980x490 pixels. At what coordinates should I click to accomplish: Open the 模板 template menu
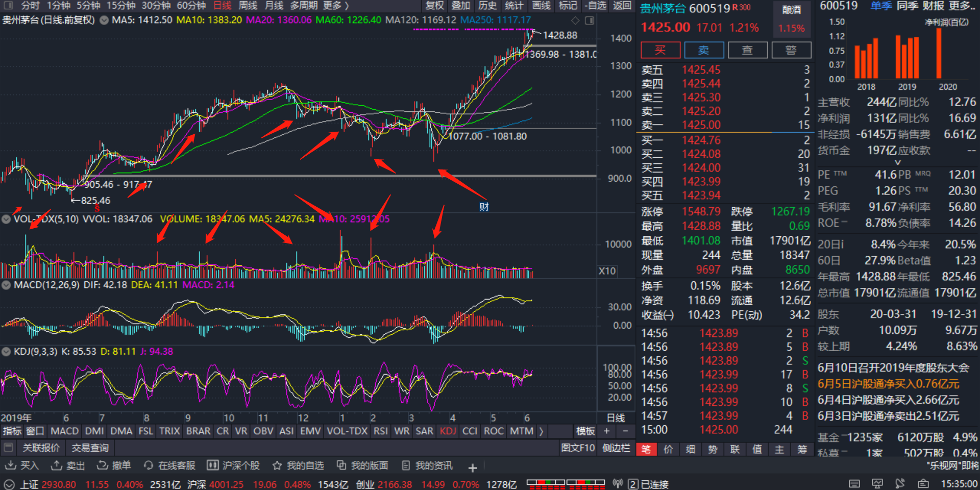(x=585, y=431)
